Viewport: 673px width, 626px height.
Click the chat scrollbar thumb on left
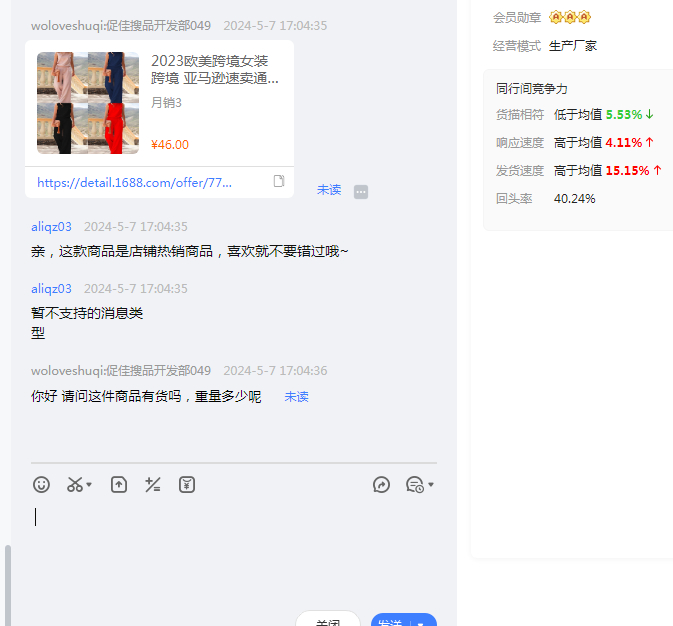tap(7, 586)
